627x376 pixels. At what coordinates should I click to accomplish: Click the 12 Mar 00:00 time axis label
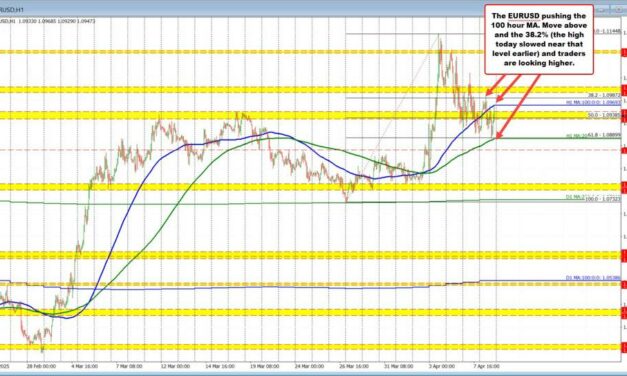(x=175, y=366)
